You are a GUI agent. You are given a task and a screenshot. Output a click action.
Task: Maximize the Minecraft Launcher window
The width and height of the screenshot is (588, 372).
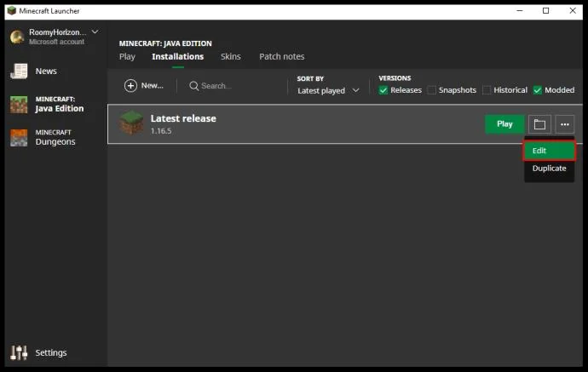(546, 10)
